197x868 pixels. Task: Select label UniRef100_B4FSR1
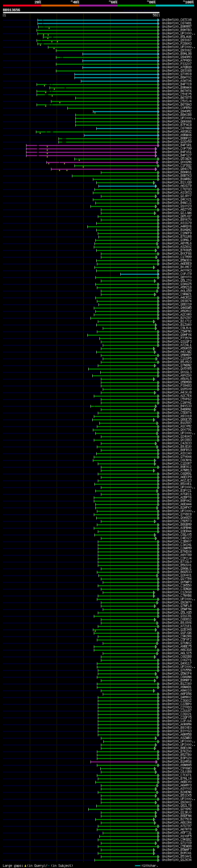coord(177,145)
